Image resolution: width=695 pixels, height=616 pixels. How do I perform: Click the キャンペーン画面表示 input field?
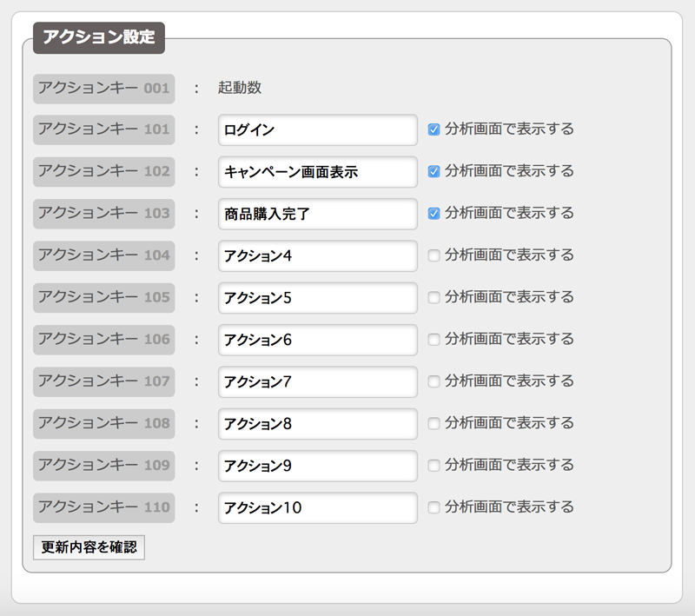click(x=318, y=172)
